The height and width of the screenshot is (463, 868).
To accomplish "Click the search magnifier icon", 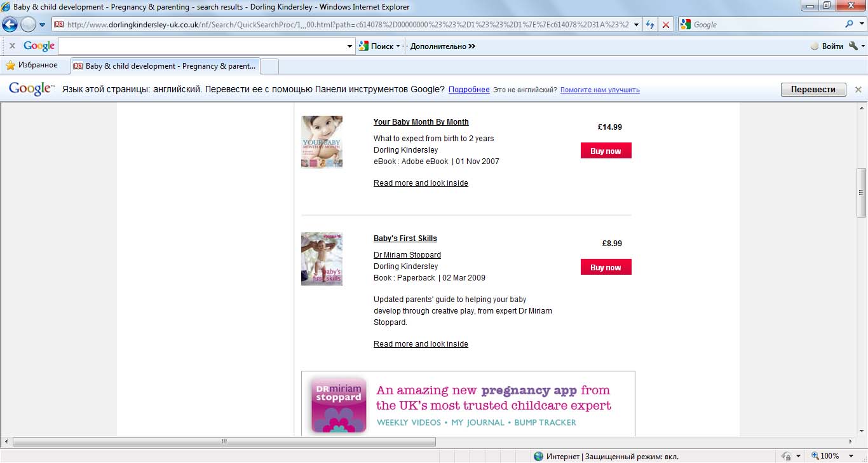I will tap(849, 24).
